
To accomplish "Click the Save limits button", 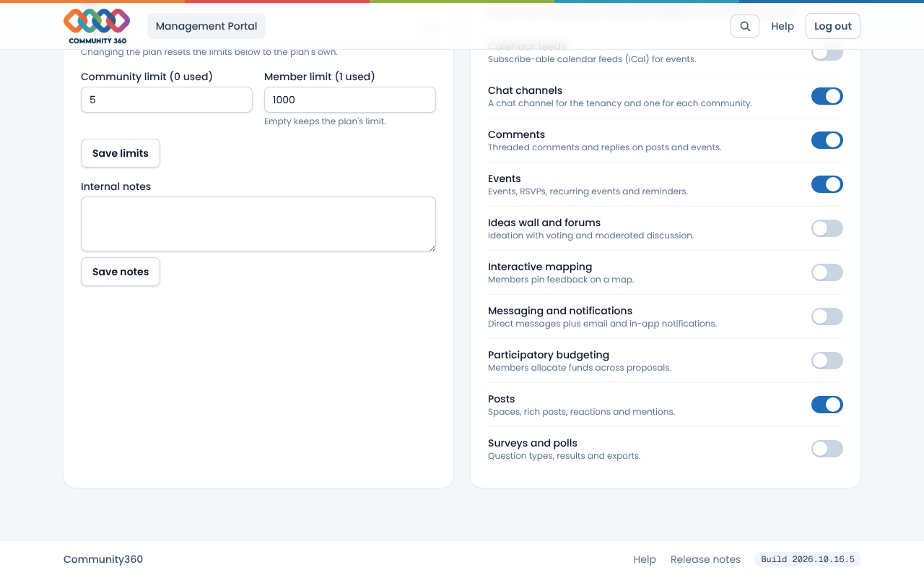I will tap(121, 153).
